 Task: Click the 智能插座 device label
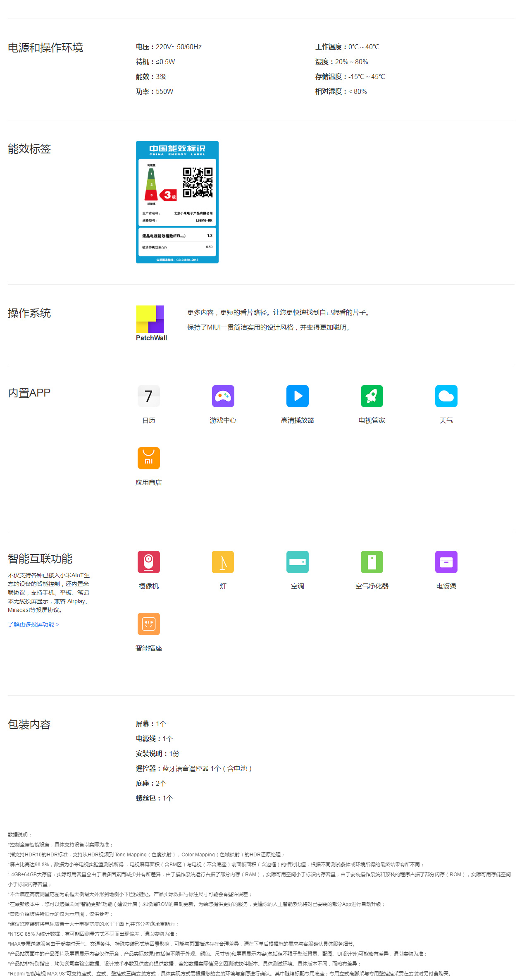pyautogui.click(x=149, y=648)
